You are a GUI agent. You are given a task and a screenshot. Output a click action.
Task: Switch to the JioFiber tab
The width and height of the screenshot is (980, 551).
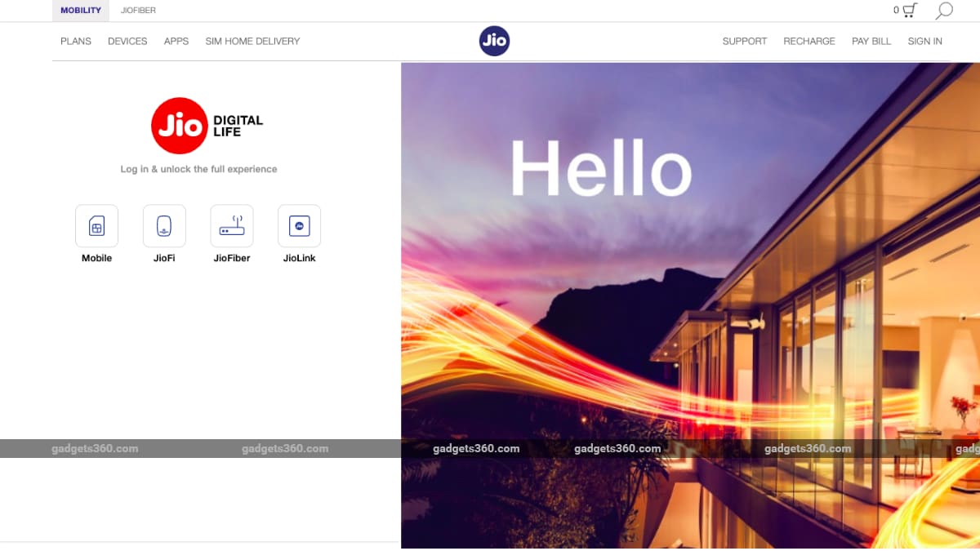tap(138, 11)
